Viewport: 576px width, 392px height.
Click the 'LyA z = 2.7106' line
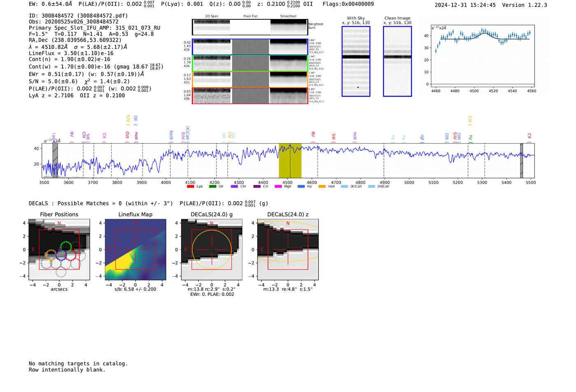click(77, 95)
